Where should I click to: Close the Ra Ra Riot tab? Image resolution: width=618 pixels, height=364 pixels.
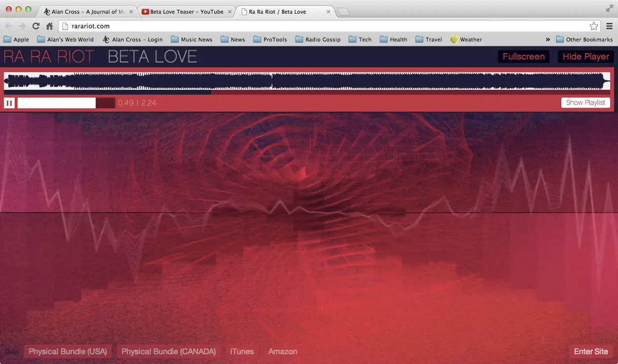328,12
